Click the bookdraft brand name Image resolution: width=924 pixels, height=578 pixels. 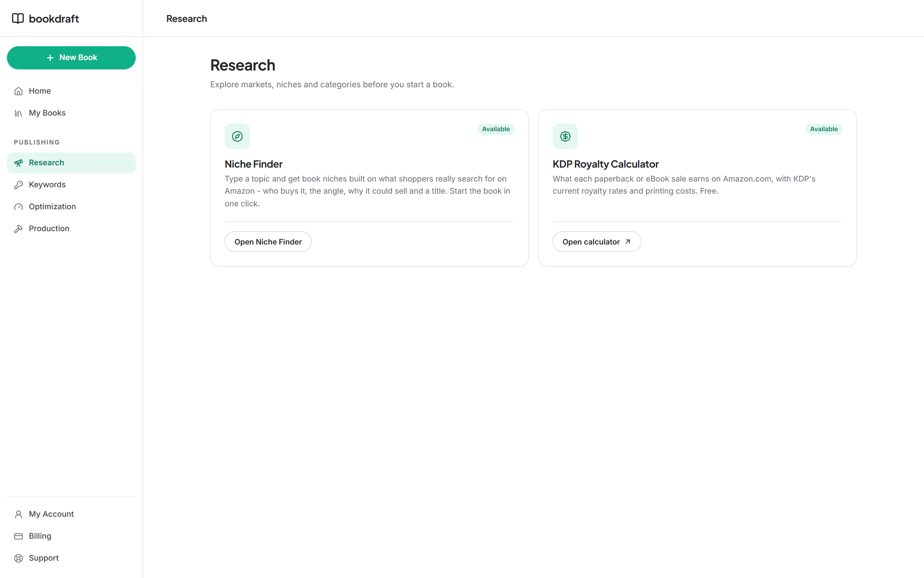pyautogui.click(x=54, y=19)
